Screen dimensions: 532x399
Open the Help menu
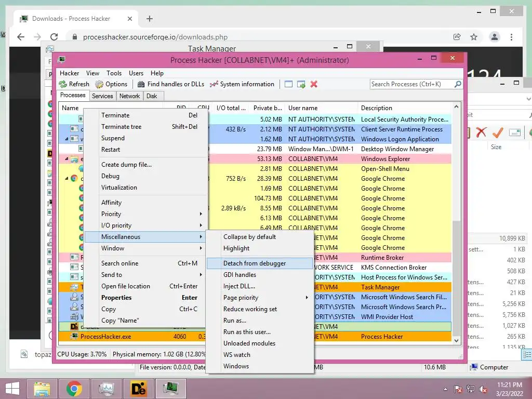(x=157, y=73)
